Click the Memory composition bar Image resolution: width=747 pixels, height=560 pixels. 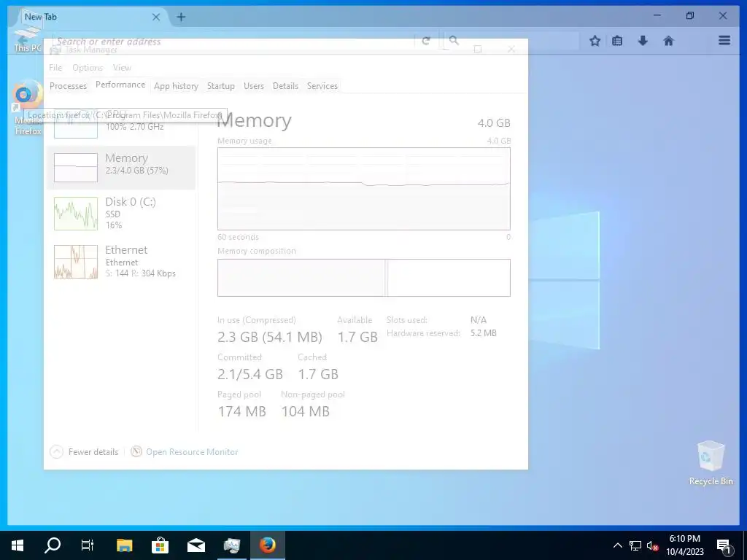point(363,278)
